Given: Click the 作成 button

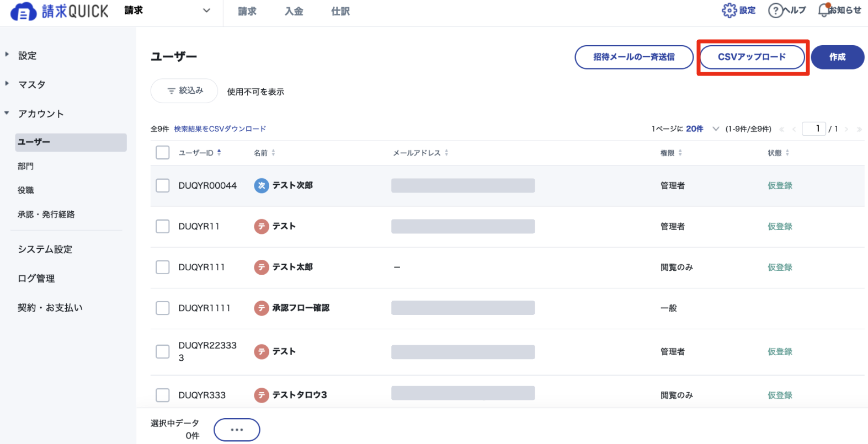Looking at the screenshot, I should (838, 57).
